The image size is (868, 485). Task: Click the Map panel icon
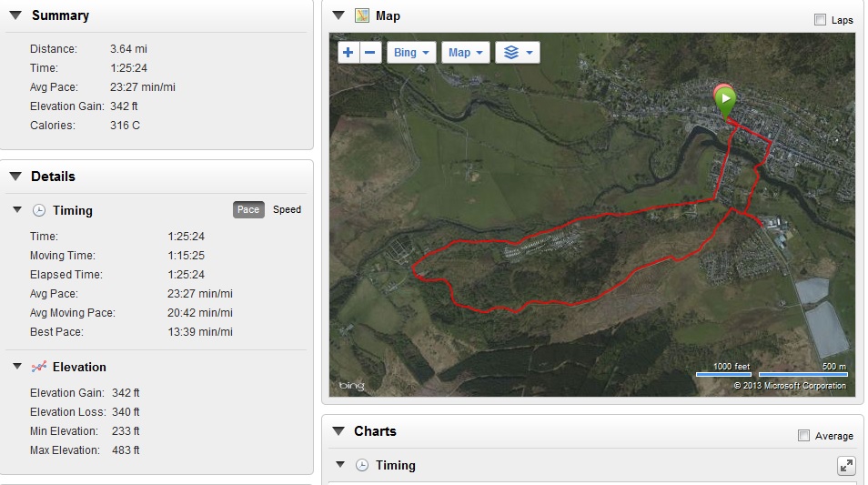(x=362, y=15)
